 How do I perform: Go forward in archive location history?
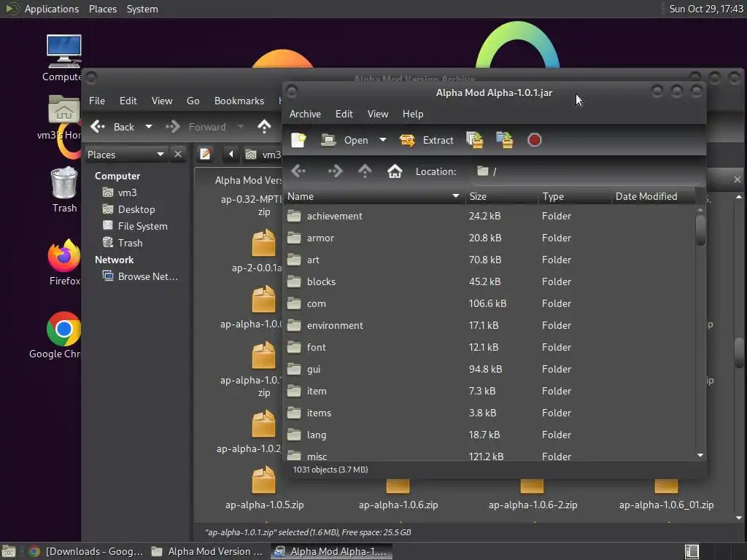coord(335,171)
